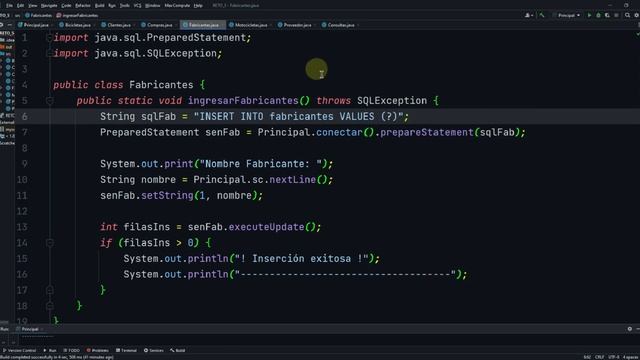Open the Services tool window

(153, 350)
